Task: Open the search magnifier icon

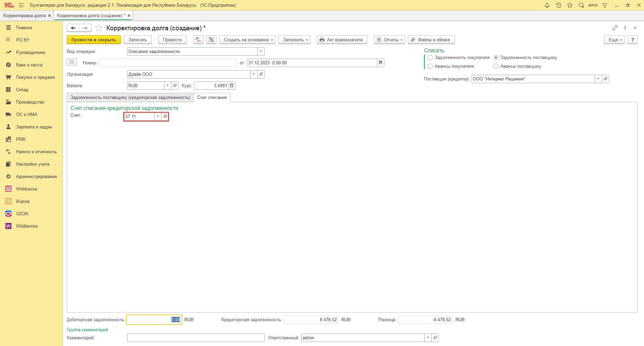Action: (581, 5)
